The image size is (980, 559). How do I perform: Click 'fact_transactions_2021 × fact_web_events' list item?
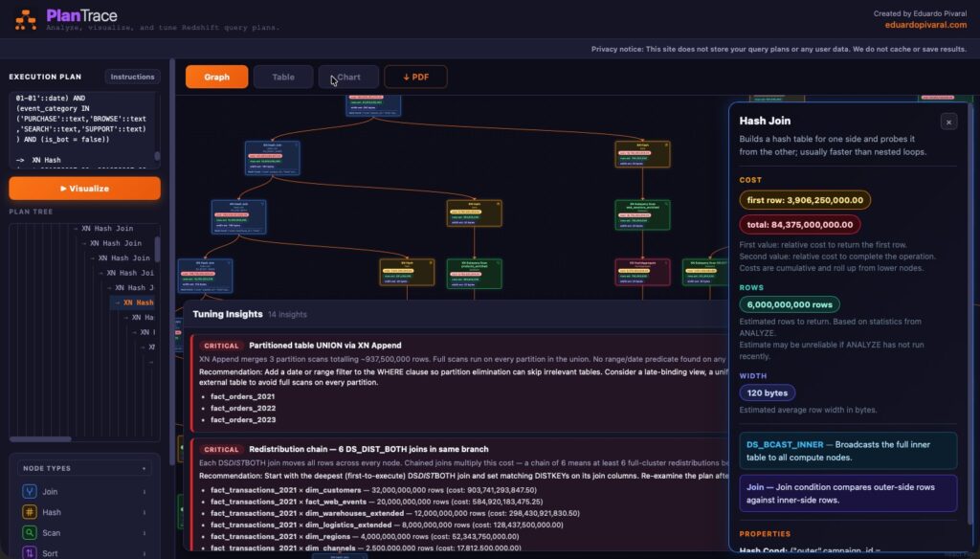(x=376, y=502)
